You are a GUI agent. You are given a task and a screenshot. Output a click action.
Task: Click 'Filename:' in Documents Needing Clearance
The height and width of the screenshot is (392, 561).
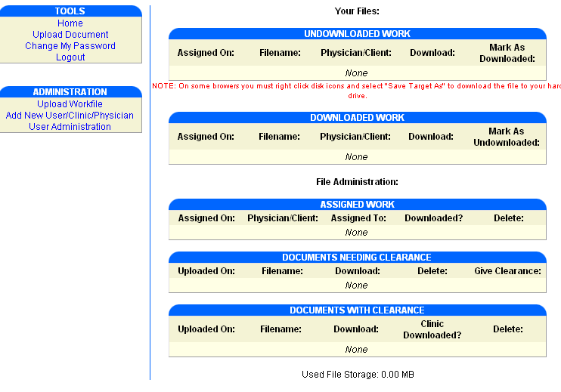tap(282, 271)
